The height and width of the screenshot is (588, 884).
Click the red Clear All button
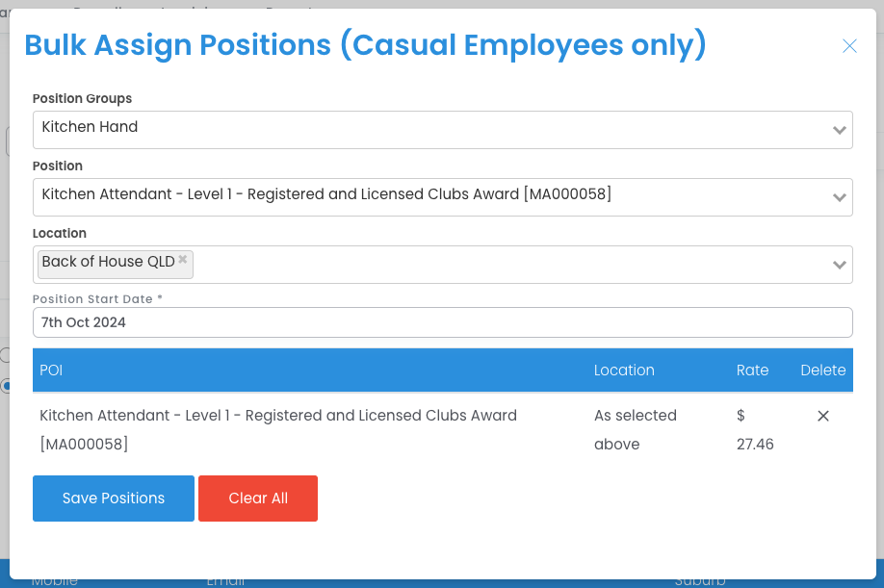tap(258, 499)
